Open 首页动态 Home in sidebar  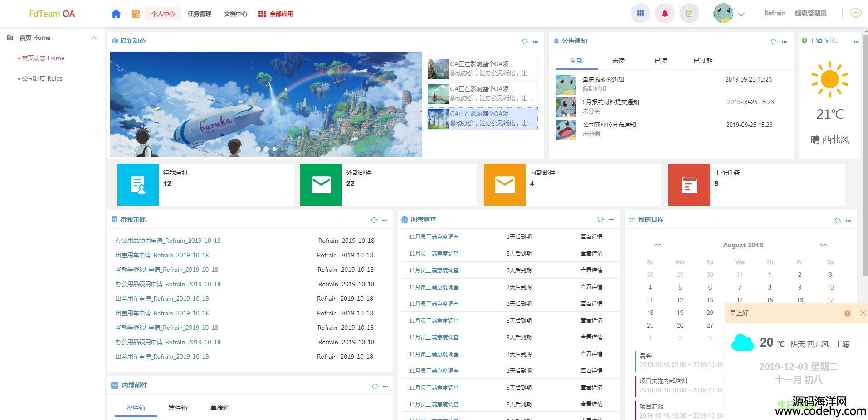point(43,58)
